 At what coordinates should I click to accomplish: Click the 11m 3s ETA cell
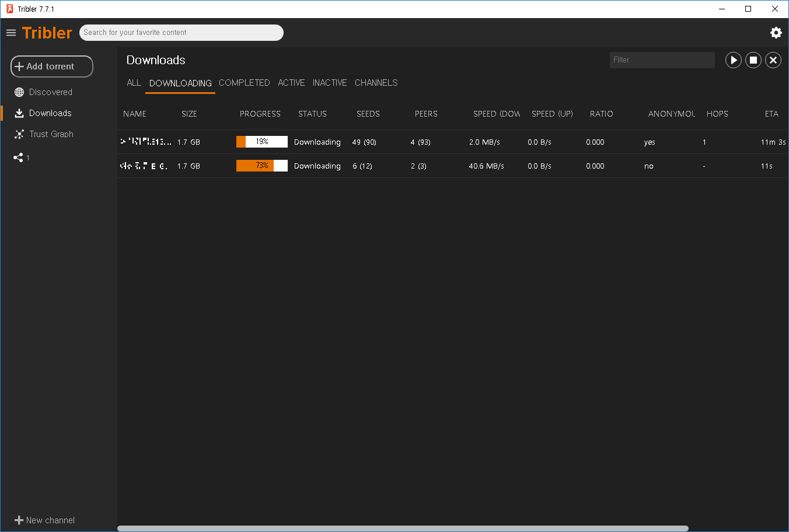[x=773, y=142]
